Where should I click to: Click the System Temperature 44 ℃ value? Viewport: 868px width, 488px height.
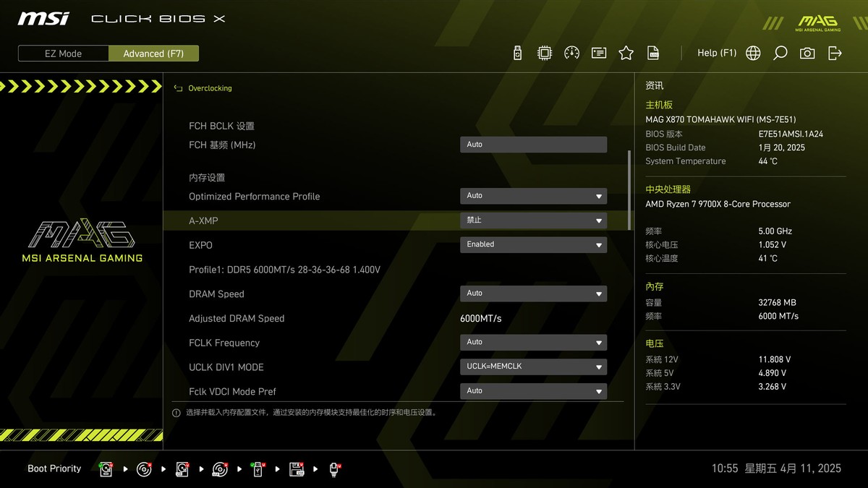pos(767,161)
